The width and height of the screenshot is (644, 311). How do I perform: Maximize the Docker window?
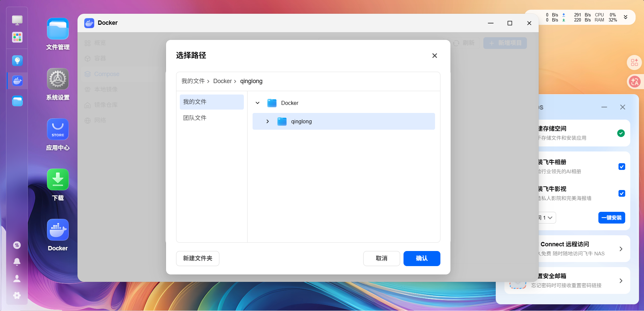[x=510, y=23]
